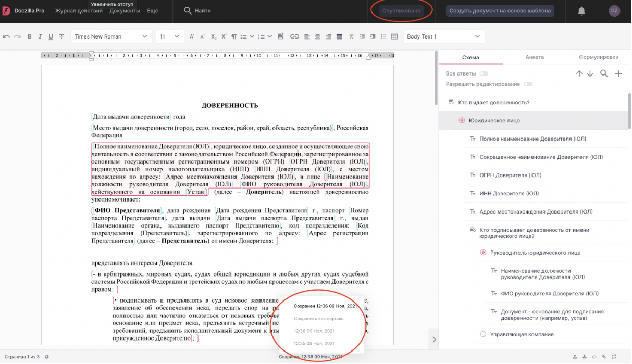Image resolution: width=632 pixels, height=364 pixels.
Task: Show paragraph marks (pilcrow)
Action: (234, 36)
